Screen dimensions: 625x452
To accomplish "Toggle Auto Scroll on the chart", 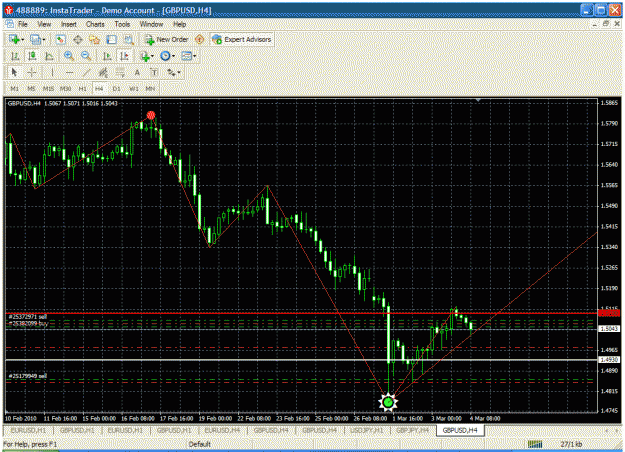I will tap(107, 56).
